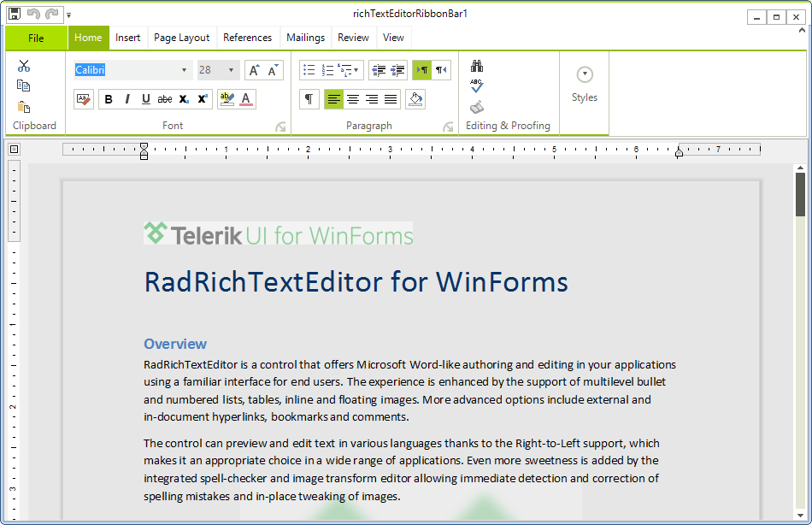Viewport: 812px width, 525px height.
Task: Click the Save icon in quick access toolbar
Action: [x=15, y=14]
